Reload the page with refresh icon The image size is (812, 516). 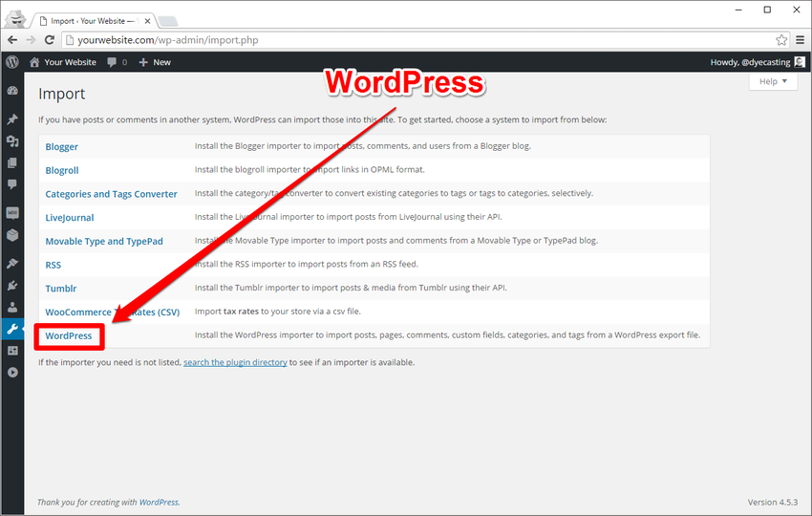pyautogui.click(x=50, y=40)
